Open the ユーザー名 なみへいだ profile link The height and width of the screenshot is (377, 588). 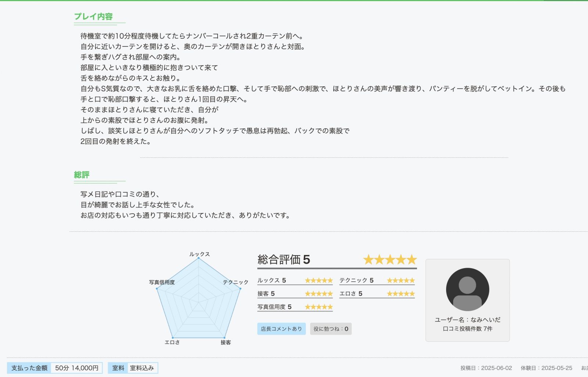[467, 320]
